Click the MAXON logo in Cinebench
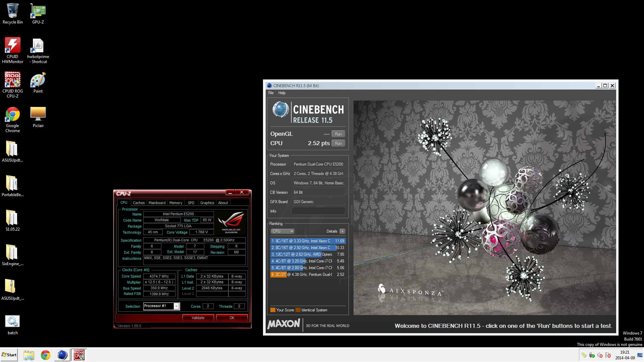 coord(284,324)
